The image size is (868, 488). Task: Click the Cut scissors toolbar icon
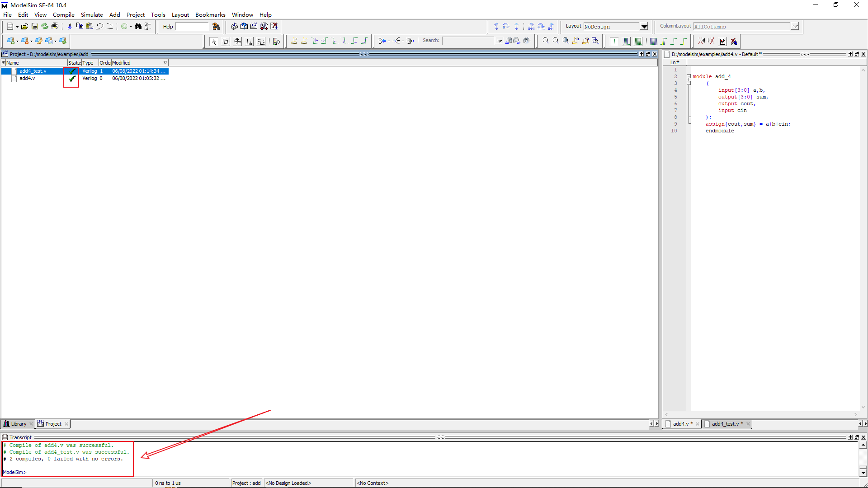(70, 27)
